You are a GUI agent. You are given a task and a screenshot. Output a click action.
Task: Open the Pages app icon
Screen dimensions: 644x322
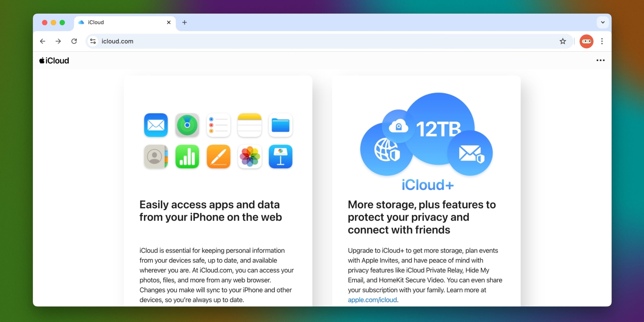tap(218, 156)
